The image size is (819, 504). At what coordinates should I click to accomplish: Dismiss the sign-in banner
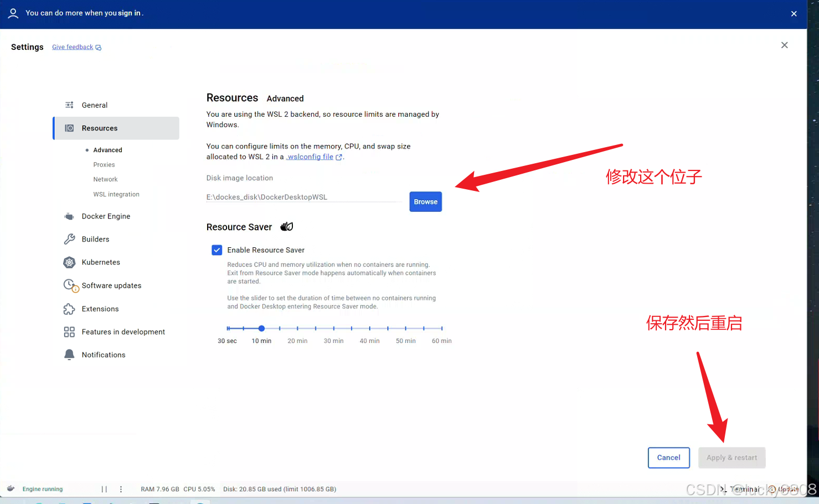[794, 14]
